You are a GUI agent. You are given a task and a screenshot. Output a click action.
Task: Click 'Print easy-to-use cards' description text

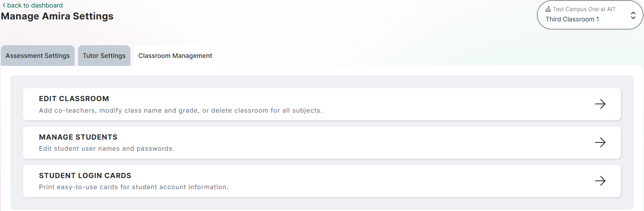134,187
